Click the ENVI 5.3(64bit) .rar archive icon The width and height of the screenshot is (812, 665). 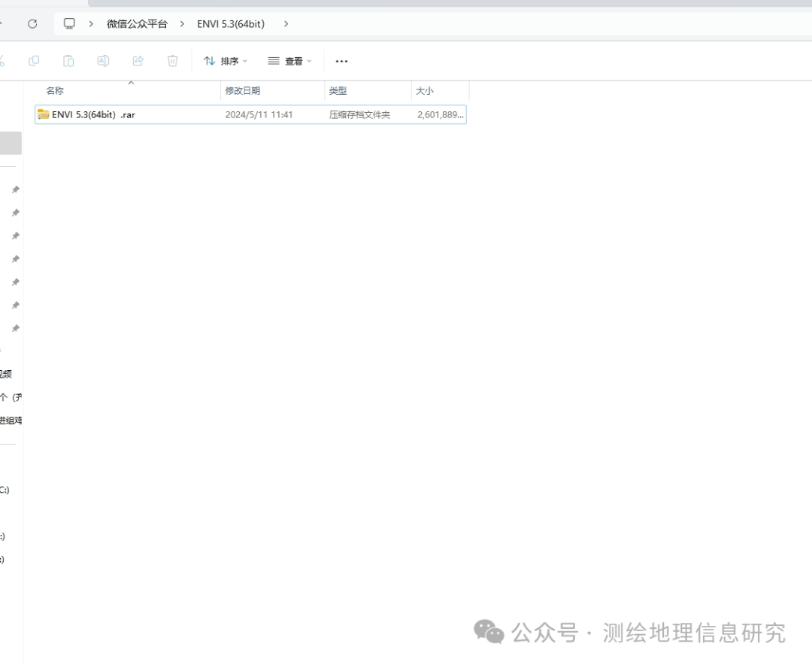[43, 114]
